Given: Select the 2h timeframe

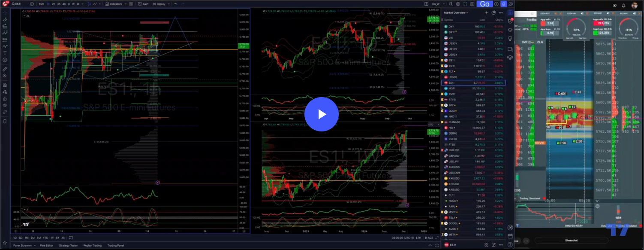Looking at the screenshot, I should pos(53,4).
